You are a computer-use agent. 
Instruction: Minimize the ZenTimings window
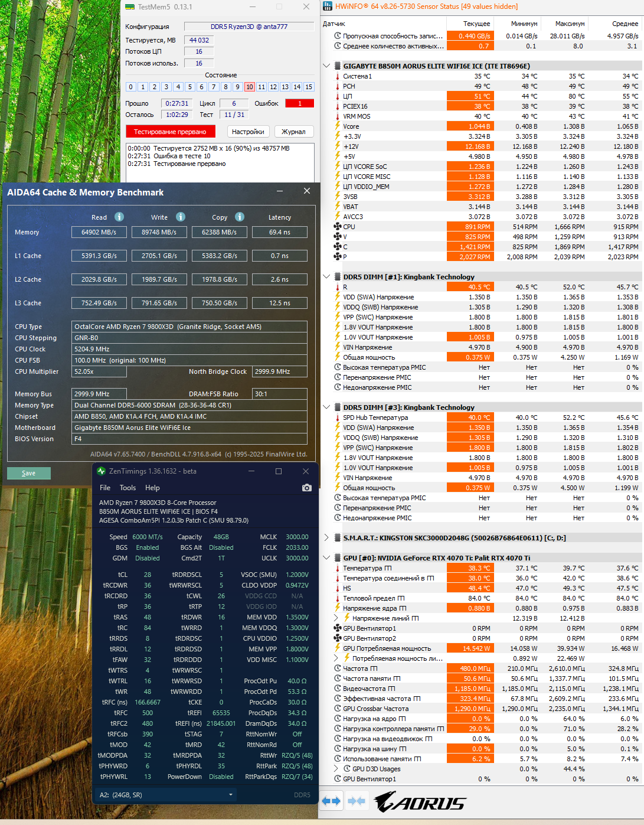[252, 471]
